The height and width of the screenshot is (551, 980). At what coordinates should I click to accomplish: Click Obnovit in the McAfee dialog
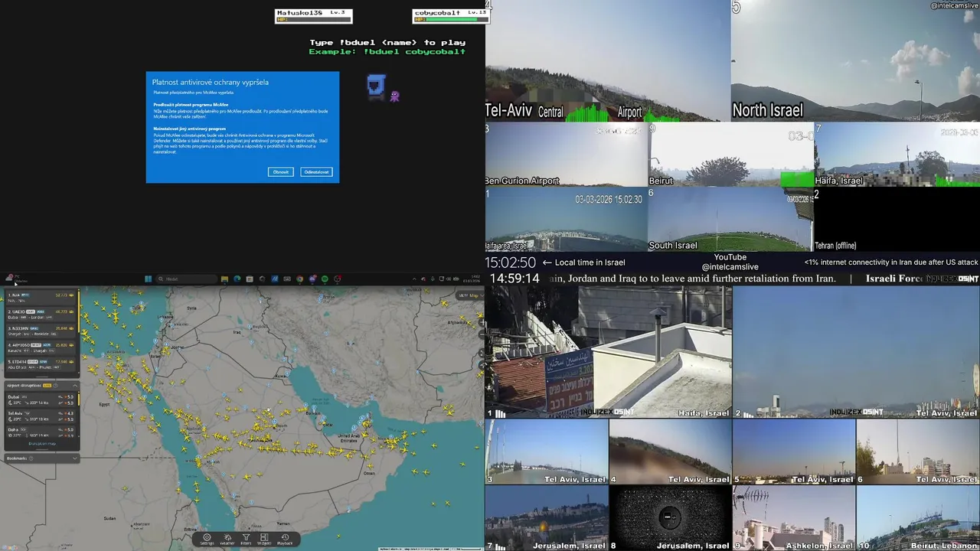[281, 171]
